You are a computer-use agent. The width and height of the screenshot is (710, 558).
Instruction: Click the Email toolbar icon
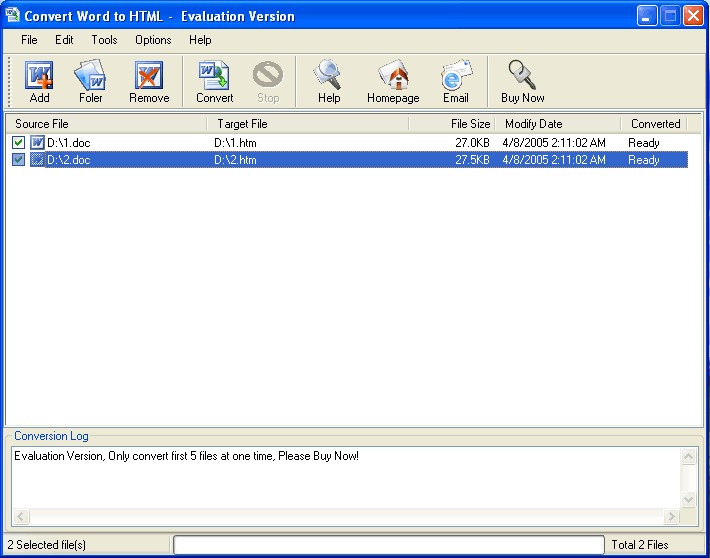[456, 75]
